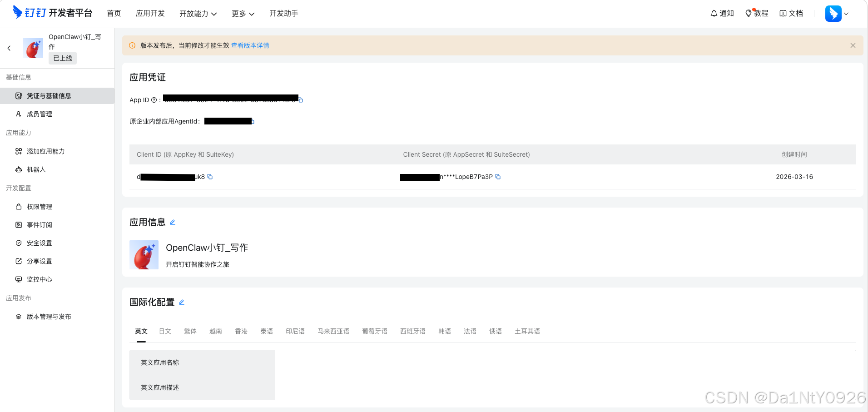The image size is (868, 412).
Task: Open 开发助手 in top navigation
Action: click(284, 13)
